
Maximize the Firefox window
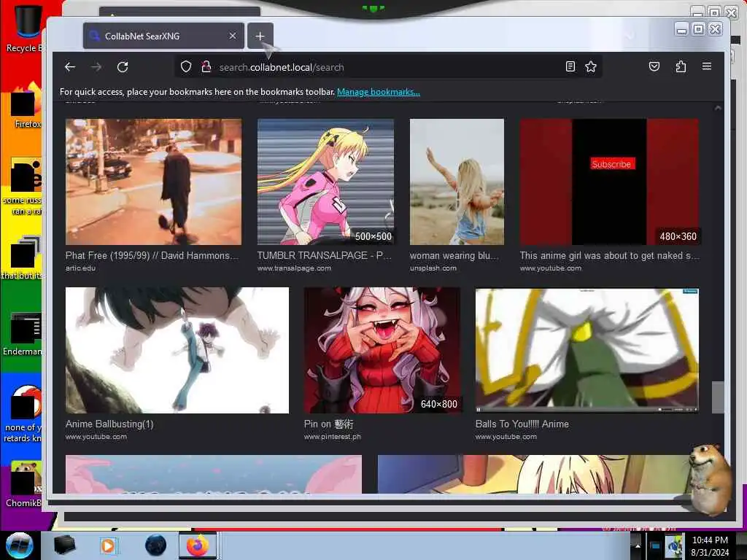(x=698, y=29)
